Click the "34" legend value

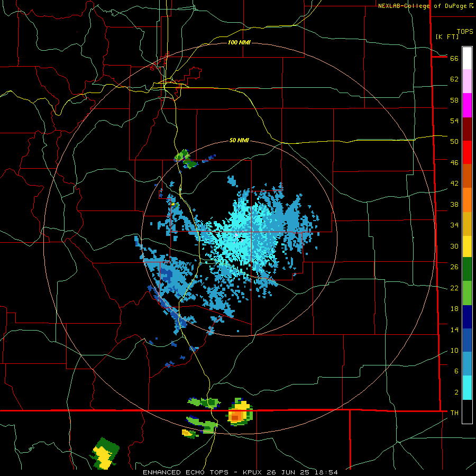[x=454, y=225]
